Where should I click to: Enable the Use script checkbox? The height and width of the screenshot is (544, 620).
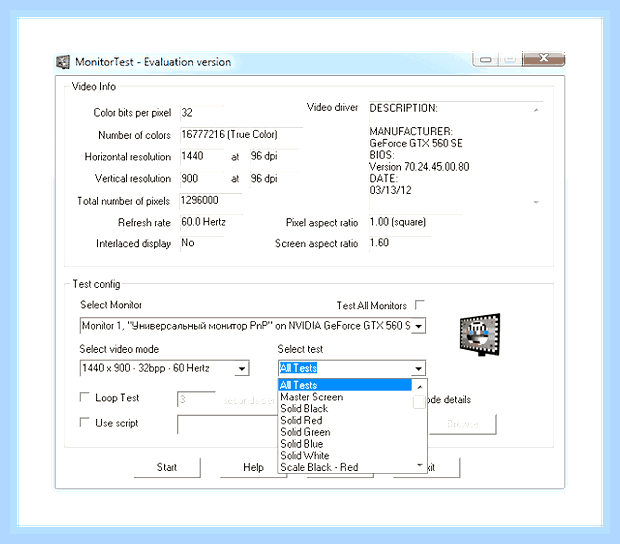click(x=84, y=422)
